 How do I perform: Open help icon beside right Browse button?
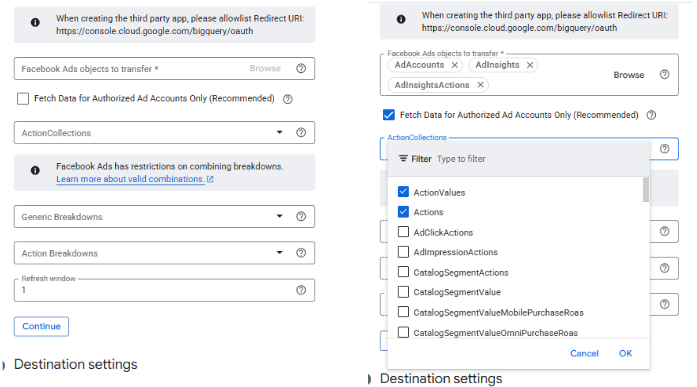pos(664,74)
